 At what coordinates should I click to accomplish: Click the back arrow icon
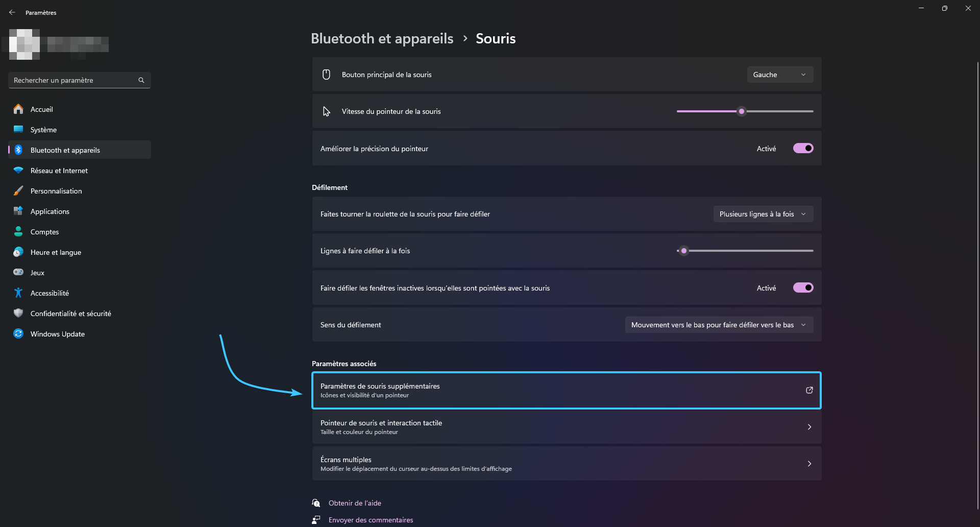click(12, 12)
